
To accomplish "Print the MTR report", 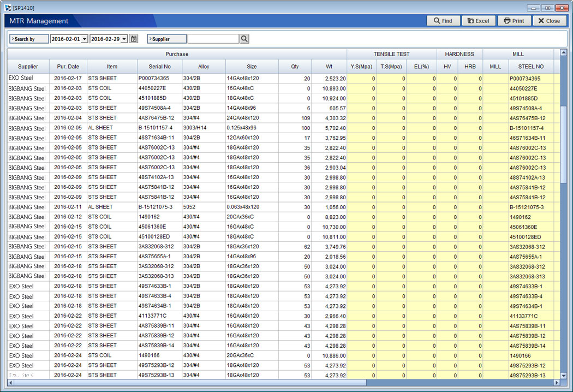I will [514, 21].
